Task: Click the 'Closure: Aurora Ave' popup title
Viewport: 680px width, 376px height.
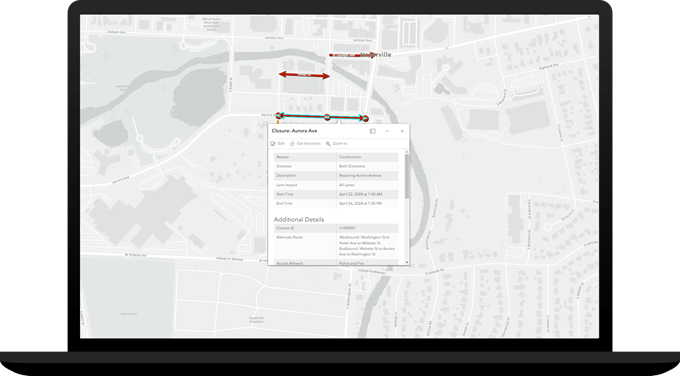Action: coord(294,131)
